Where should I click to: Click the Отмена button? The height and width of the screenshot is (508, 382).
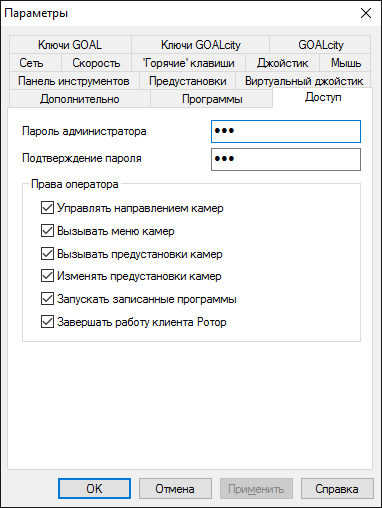tap(175, 489)
